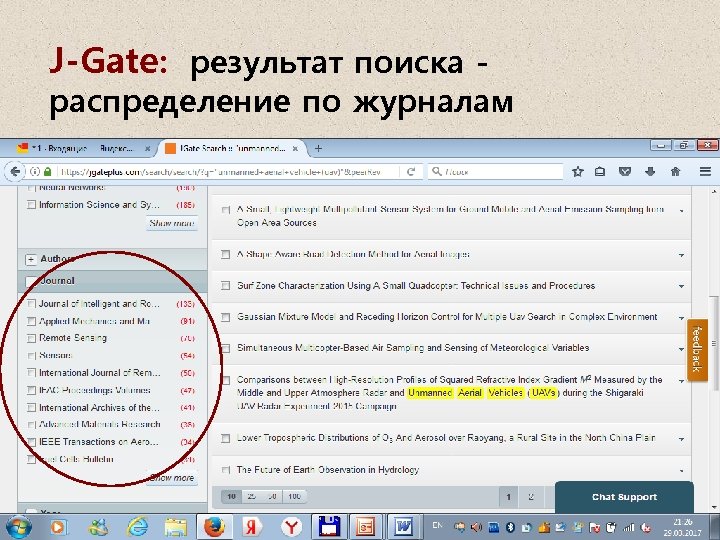Launch Windows Media Player from taskbar

(x=59, y=527)
